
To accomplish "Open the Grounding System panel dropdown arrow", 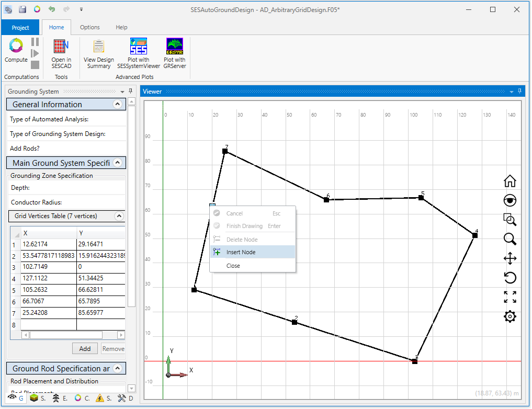I will point(122,92).
